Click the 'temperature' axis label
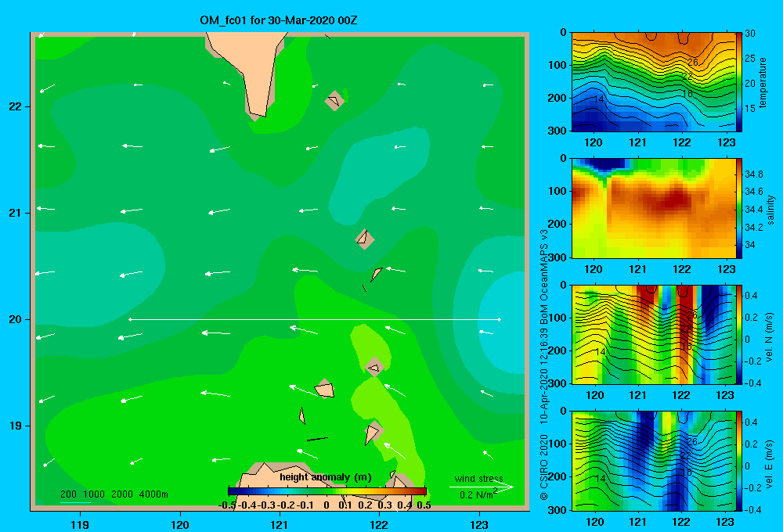 (x=763, y=82)
